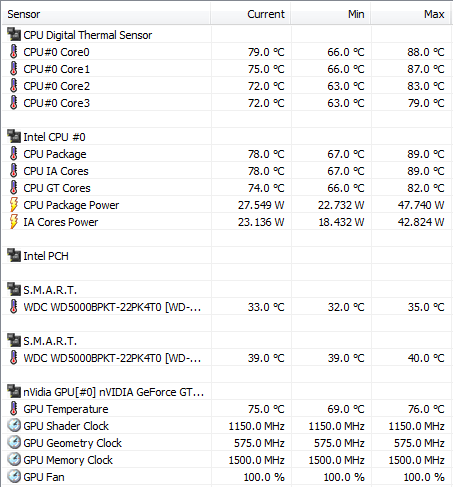Sort by the Sensor column header
This screenshot has height=487, width=453.
tap(106, 14)
